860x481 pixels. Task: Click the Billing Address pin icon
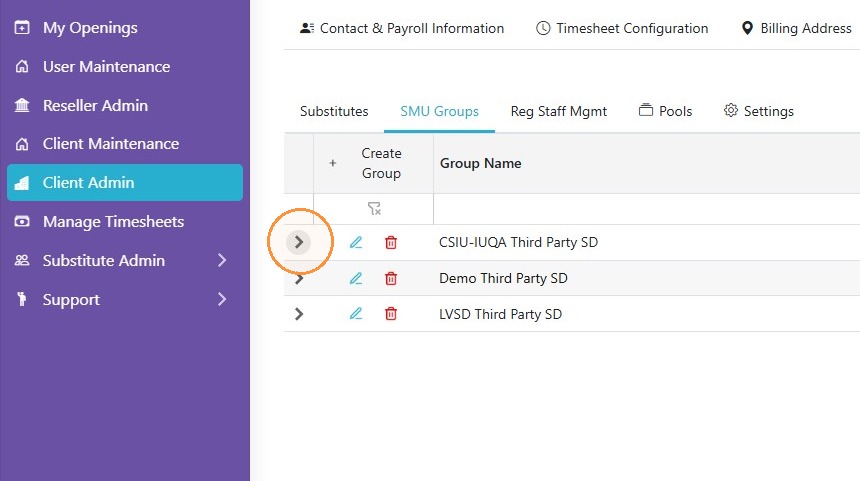click(747, 28)
